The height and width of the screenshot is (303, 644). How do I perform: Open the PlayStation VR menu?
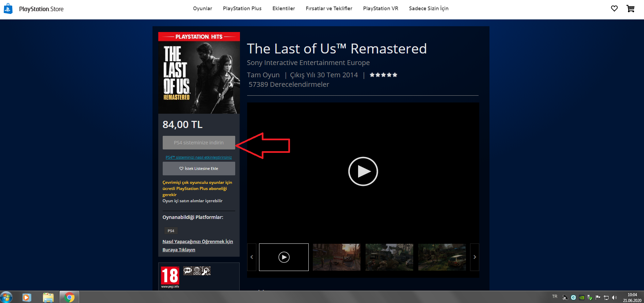pos(381,9)
